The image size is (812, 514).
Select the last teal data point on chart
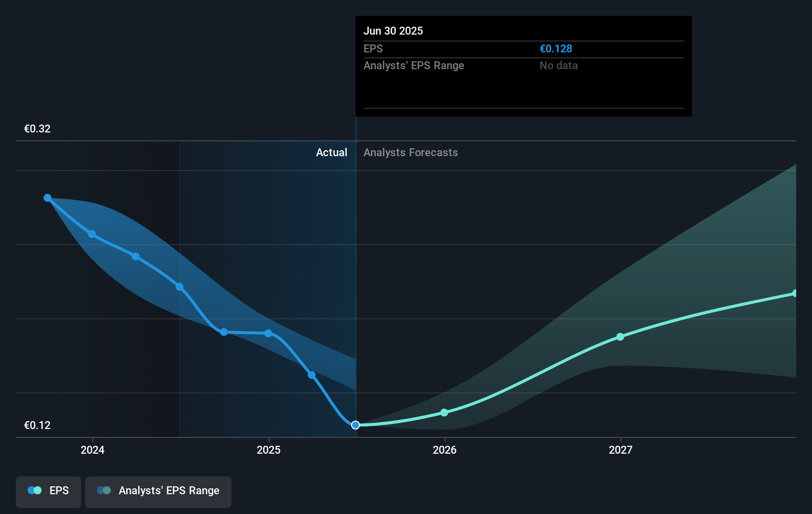pyautogui.click(x=795, y=293)
